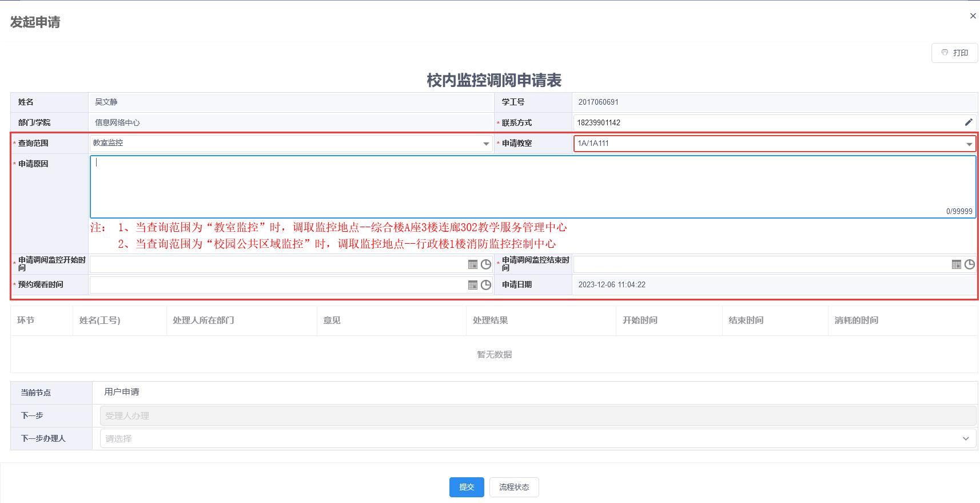Viewport: 980px width, 503px height.
Task: Open the 流程状态 button
Action: pos(514,487)
